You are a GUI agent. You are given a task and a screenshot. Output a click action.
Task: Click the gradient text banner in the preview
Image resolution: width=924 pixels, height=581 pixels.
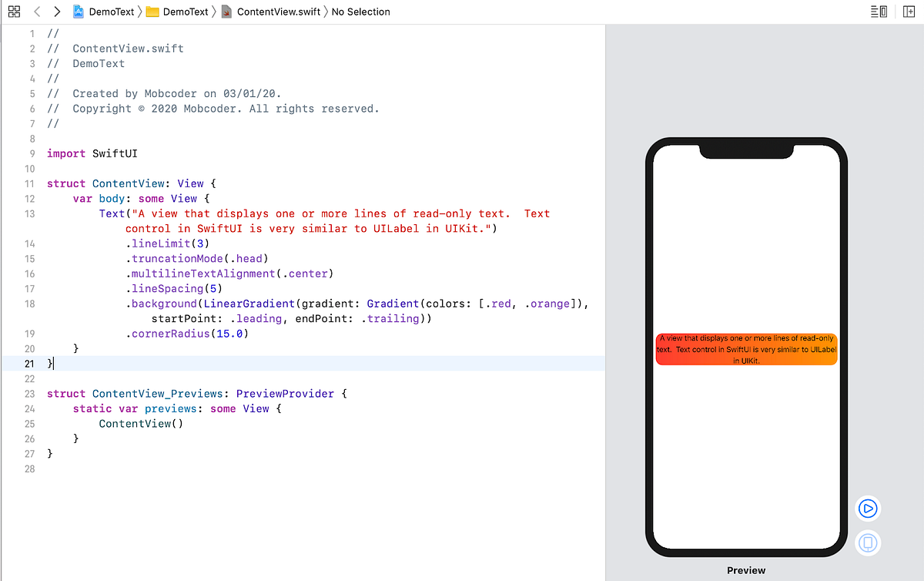[746, 348]
